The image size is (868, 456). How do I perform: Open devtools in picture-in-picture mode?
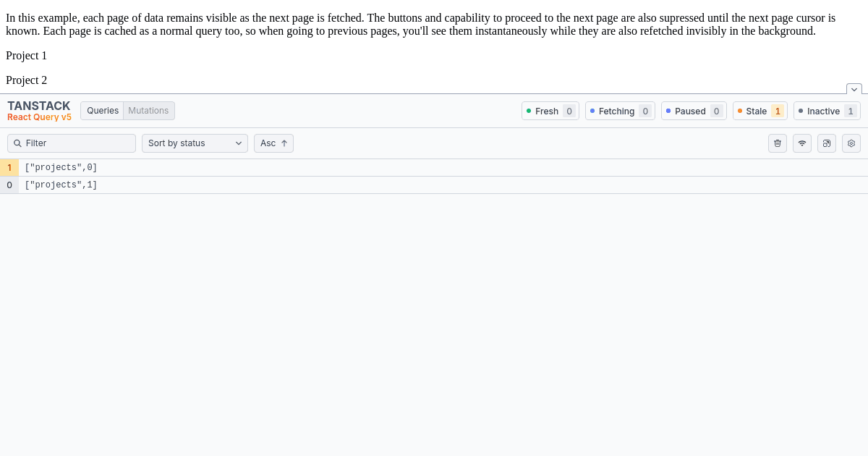pos(826,143)
